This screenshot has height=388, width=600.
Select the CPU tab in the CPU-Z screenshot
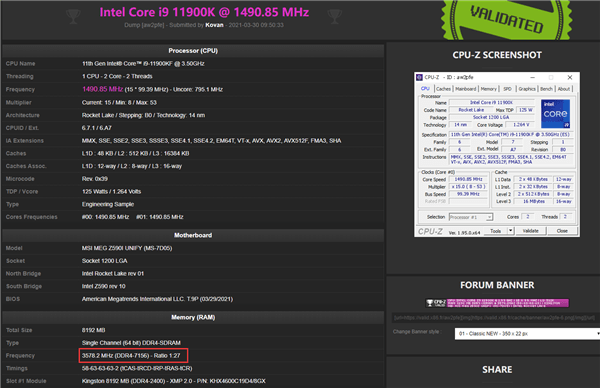pyautogui.click(x=425, y=89)
